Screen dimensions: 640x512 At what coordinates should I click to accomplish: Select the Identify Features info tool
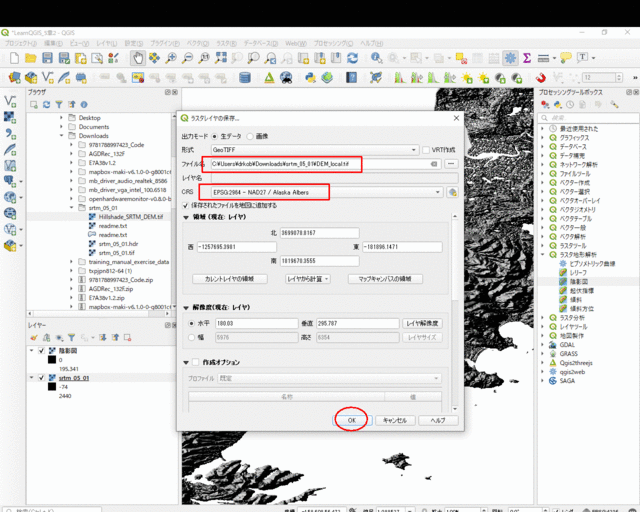(376, 58)
